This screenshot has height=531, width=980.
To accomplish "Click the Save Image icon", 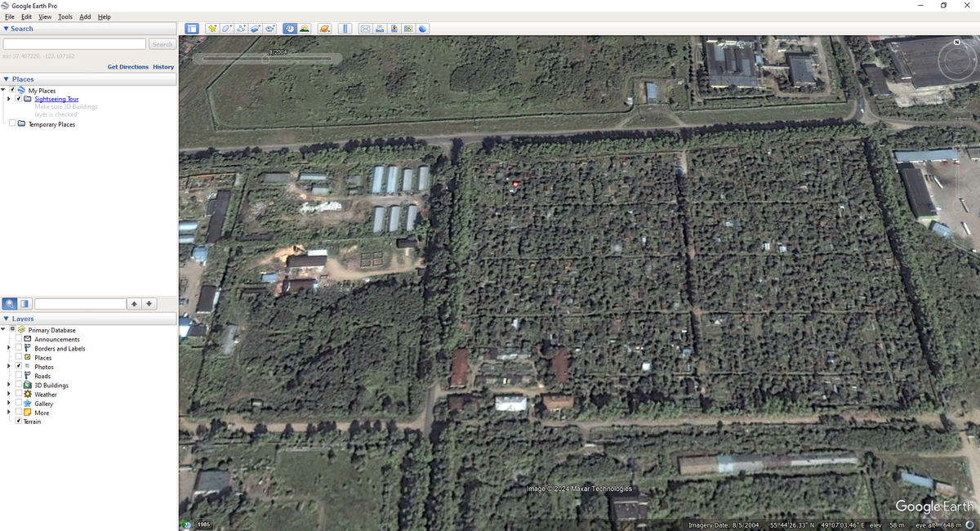I will coord(394,29).
